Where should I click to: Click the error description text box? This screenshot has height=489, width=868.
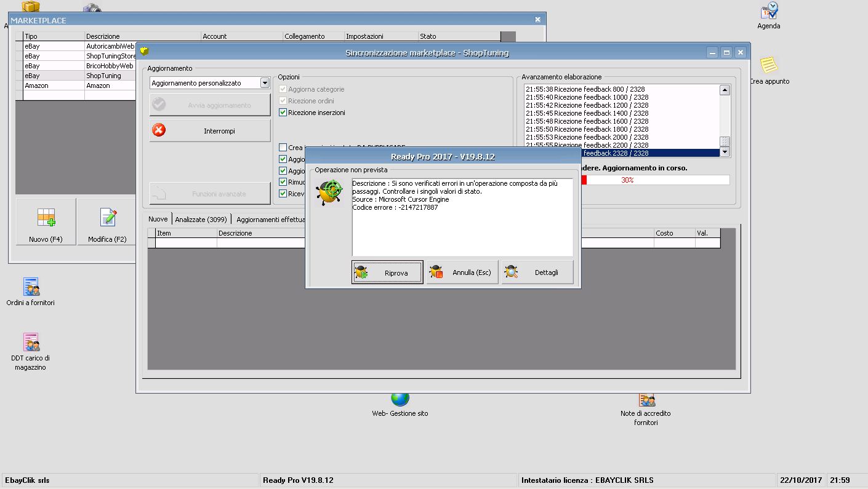(x=462, y=217)
